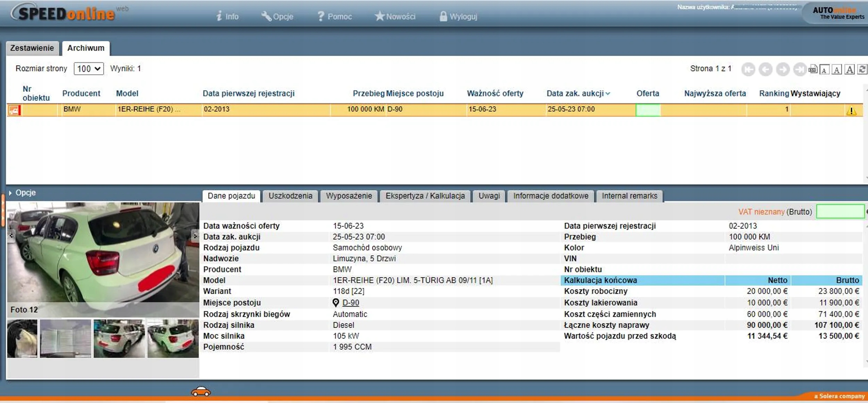
Task: Click the CSV export icon
Action: [x=812, y=69]
